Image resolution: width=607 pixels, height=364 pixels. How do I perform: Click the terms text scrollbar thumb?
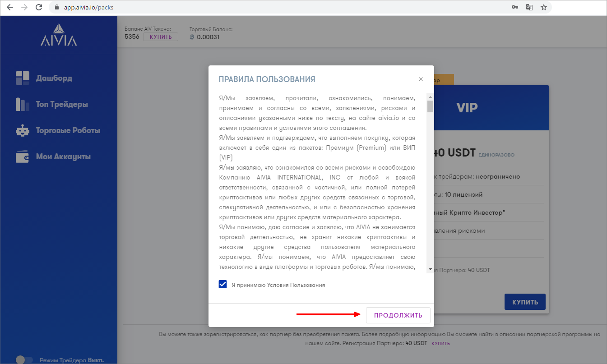tap(430, 106)
